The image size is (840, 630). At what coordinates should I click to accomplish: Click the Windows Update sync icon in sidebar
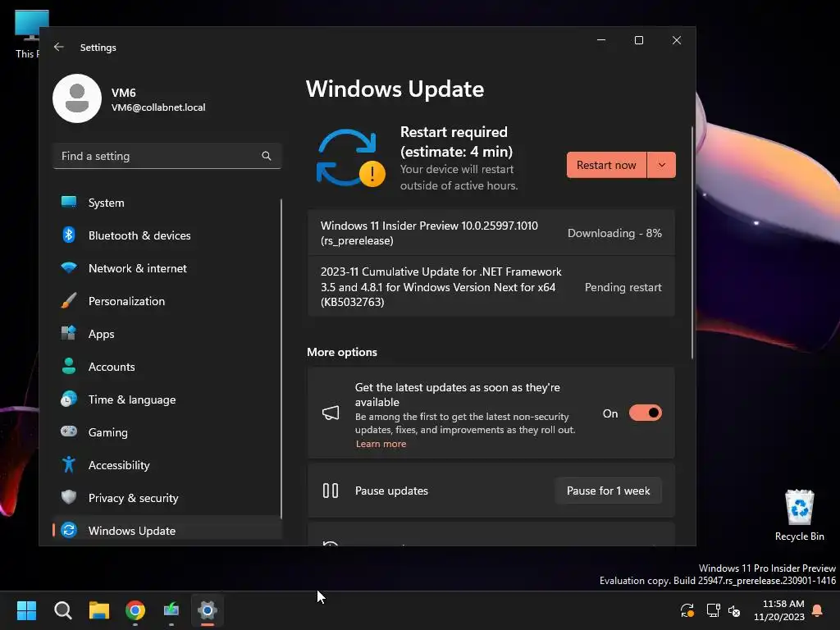tap(69, 531)
